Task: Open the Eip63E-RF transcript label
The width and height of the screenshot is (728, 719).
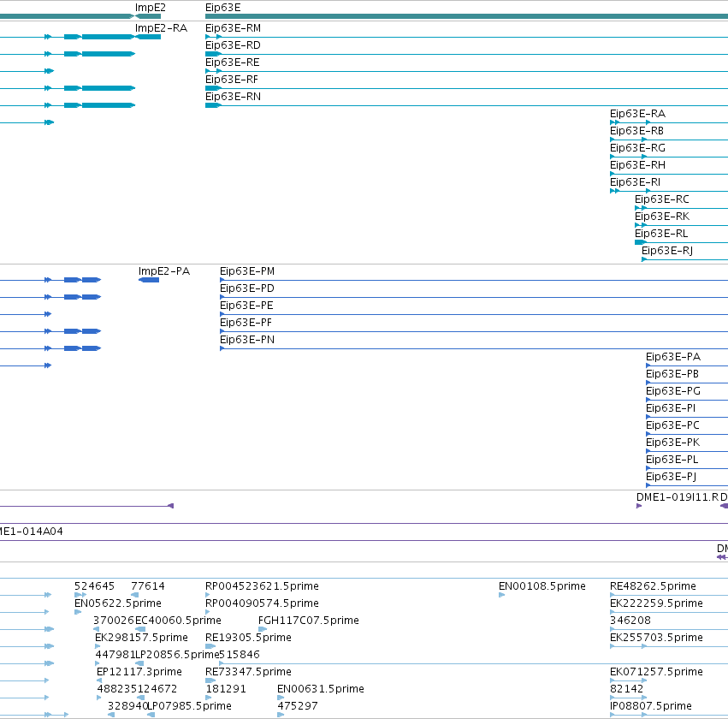Action: click(x=232, y=80)
